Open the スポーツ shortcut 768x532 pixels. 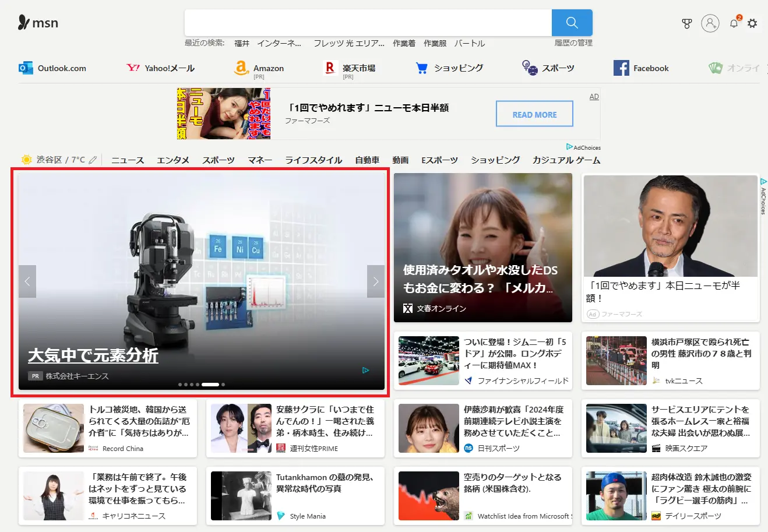click(x=548, y=68)
